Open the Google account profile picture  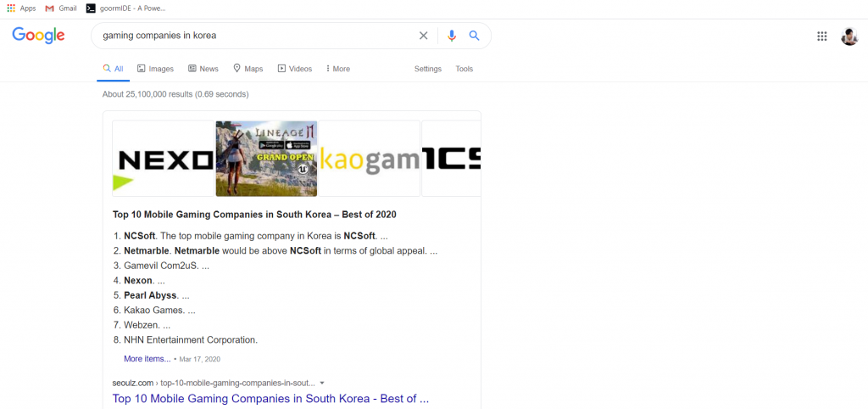coord(849,36)
